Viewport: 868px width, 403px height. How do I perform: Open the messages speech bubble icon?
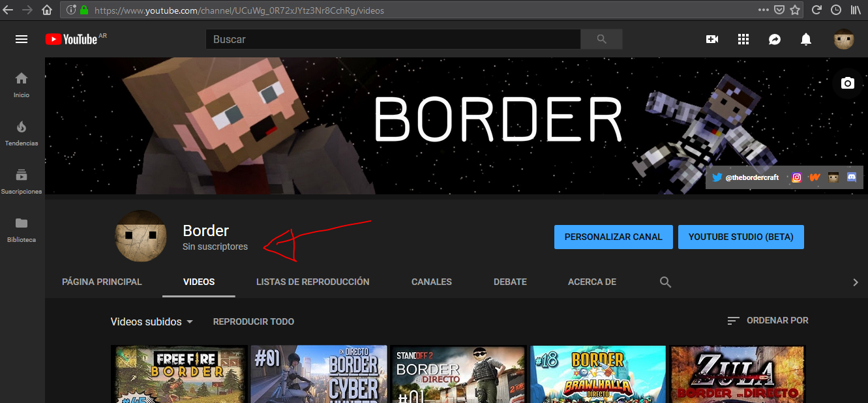point(775,39)
